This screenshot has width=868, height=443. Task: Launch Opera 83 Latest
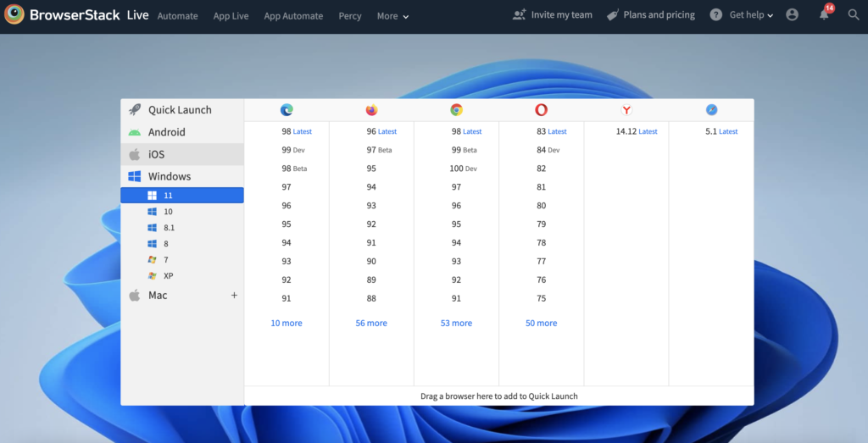(551, 131)
